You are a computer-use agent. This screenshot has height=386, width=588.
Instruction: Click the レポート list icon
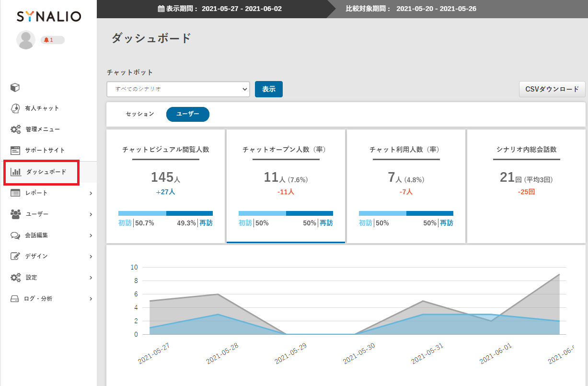click(x=15, y=193)
